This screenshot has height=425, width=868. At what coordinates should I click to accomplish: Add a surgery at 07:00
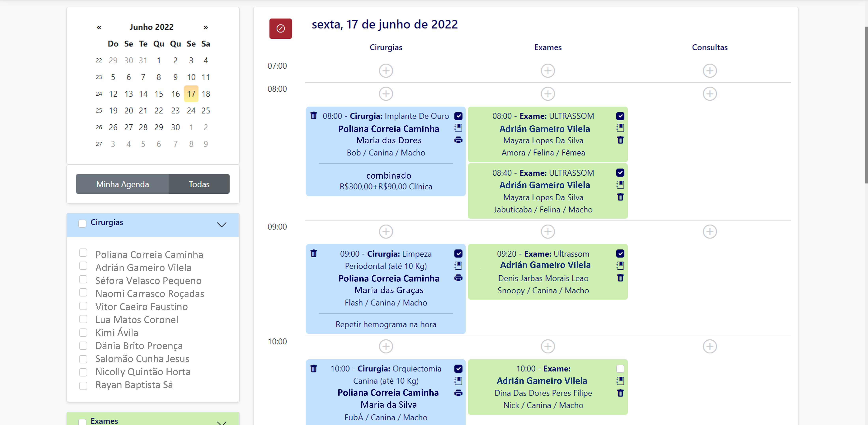[x=386, y=71]
